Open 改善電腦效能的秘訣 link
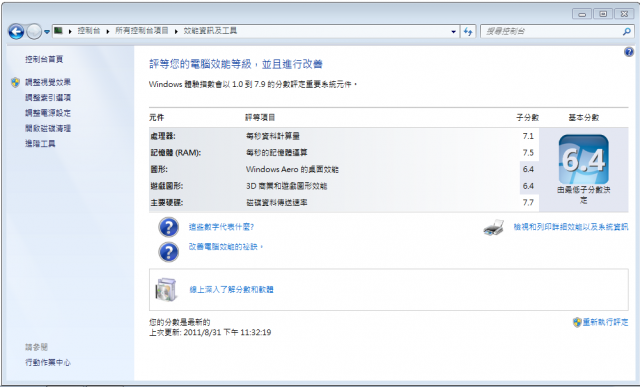The height and width of the screenshot is (387, 640). 226,247
